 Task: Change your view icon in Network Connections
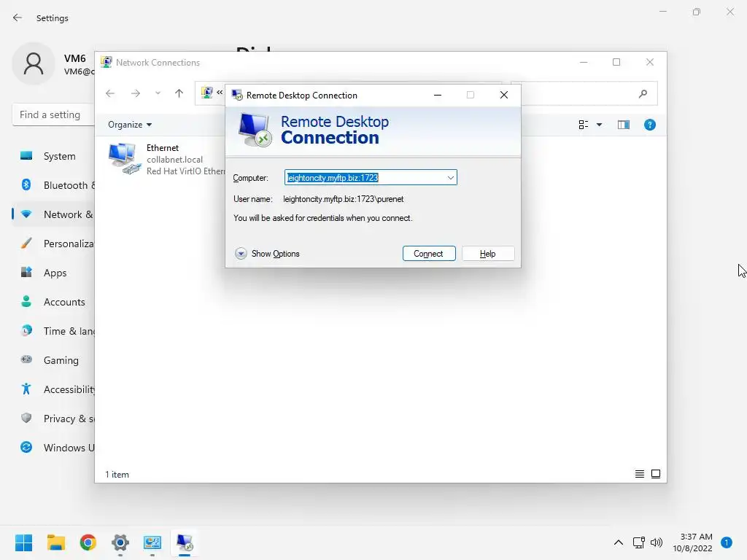583,125
